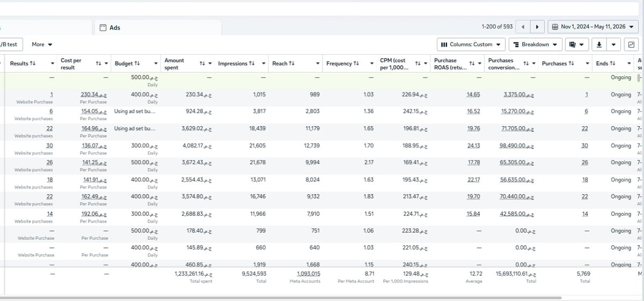Go to the next page of results
This screenshot has height=301, width=644.
[537, 26]
